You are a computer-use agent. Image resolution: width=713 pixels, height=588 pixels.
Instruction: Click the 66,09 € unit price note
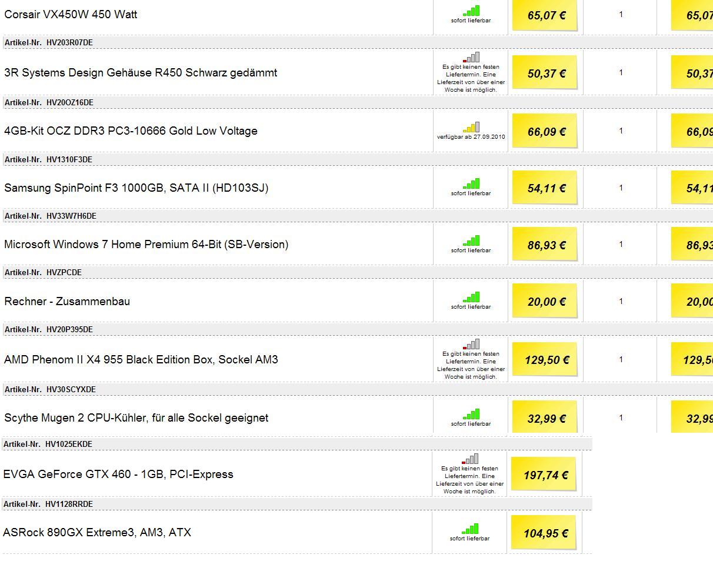(x=545, y=131)
